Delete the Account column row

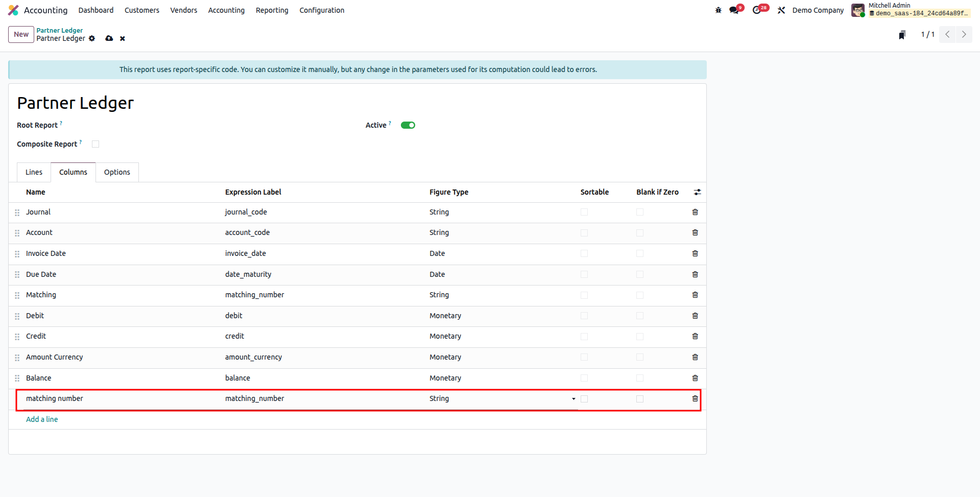(x=695, y=232)
